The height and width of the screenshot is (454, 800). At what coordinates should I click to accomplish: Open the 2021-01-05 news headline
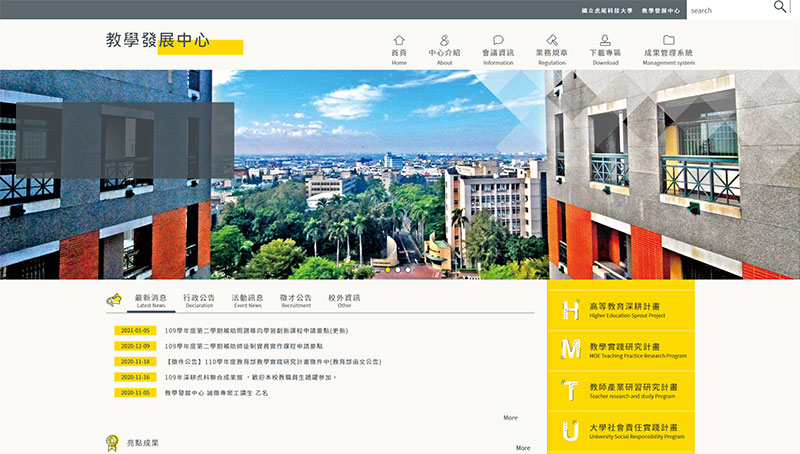point(256,330)
